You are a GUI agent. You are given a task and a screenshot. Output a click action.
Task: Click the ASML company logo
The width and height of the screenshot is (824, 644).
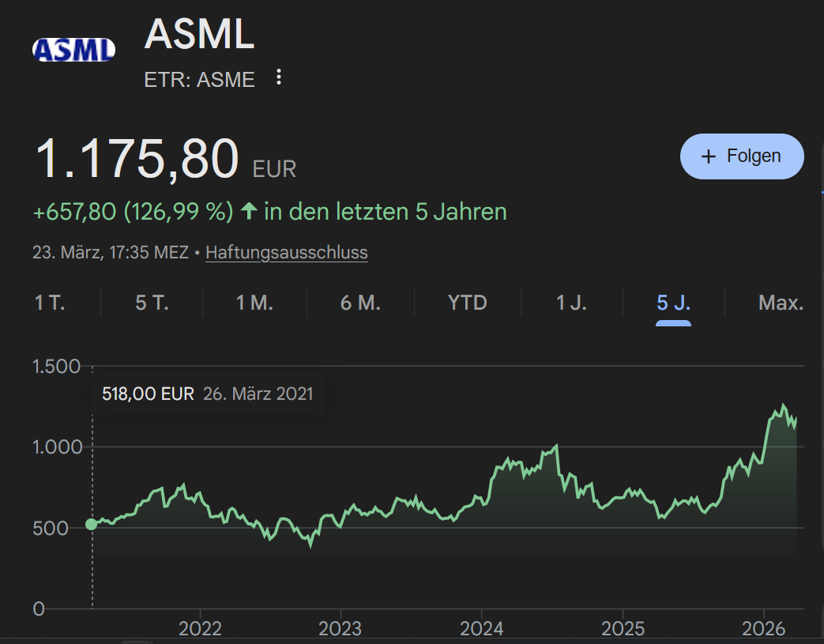click(x=73, y=48)
